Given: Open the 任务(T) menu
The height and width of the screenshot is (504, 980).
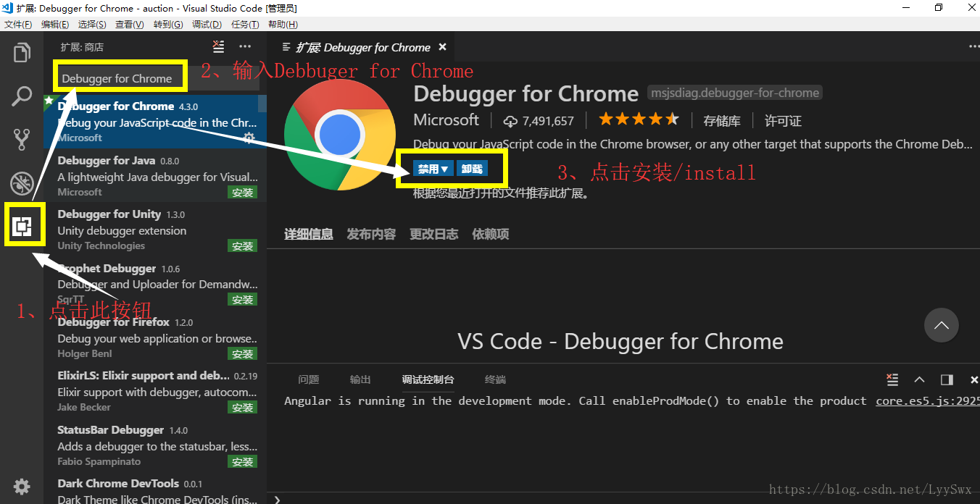Looking at the screenshot, I should tap(245, 24).
